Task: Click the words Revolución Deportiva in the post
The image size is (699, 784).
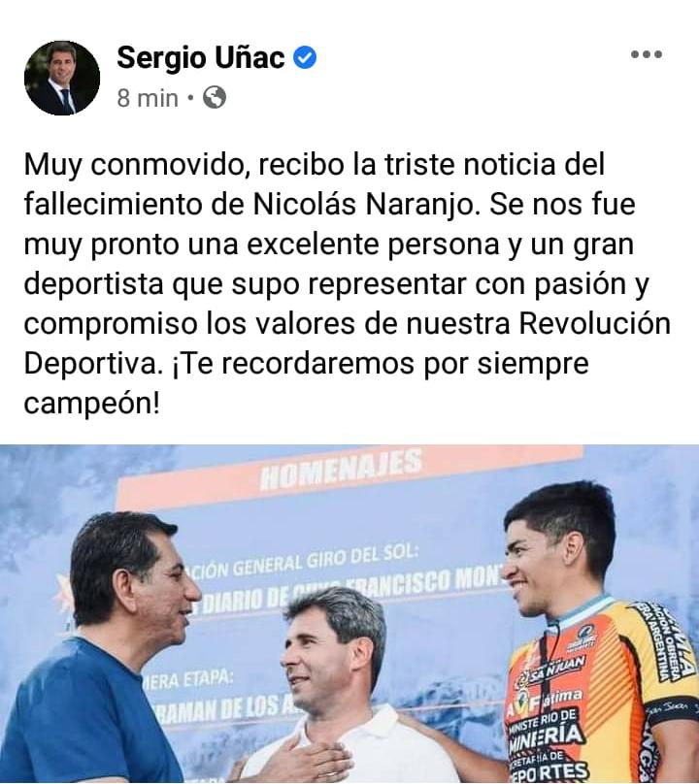Action: 348,343
